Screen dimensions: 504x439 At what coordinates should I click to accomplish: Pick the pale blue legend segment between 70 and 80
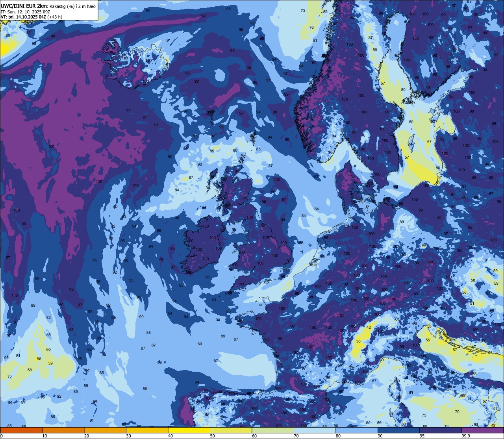point(315,430)
